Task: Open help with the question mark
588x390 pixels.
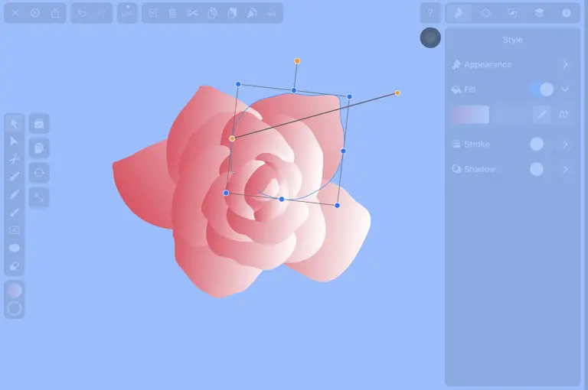Action: [430, 13]
